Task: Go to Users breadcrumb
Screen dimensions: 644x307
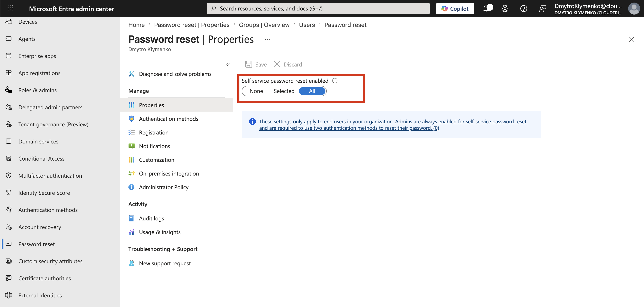Action: [x=307, y=25]
